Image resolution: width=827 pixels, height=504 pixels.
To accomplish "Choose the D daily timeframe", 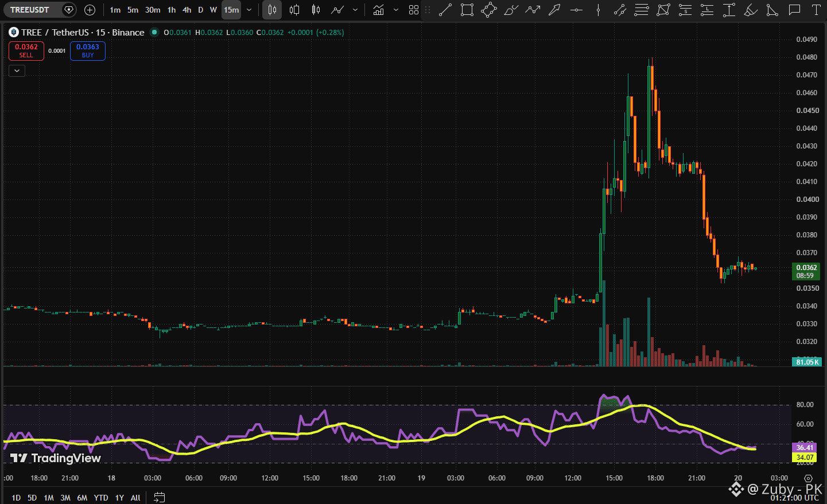I will click(x=200, y=10).
